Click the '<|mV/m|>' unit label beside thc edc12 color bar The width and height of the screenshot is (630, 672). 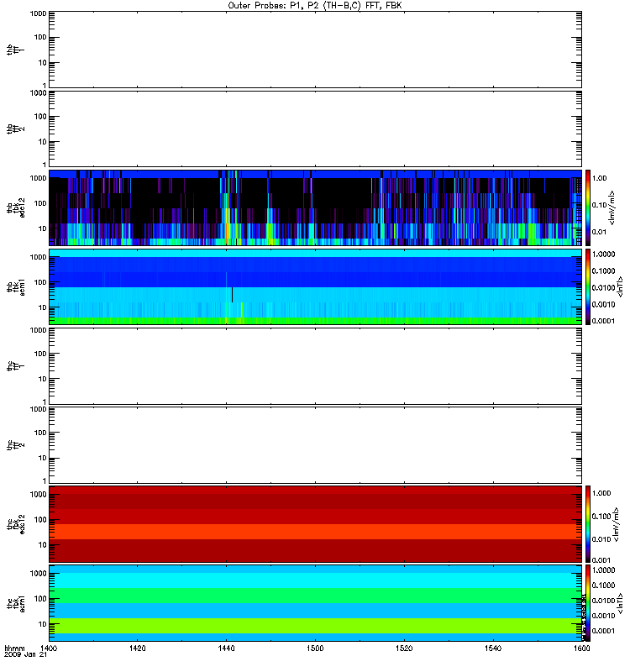[616, 524]
